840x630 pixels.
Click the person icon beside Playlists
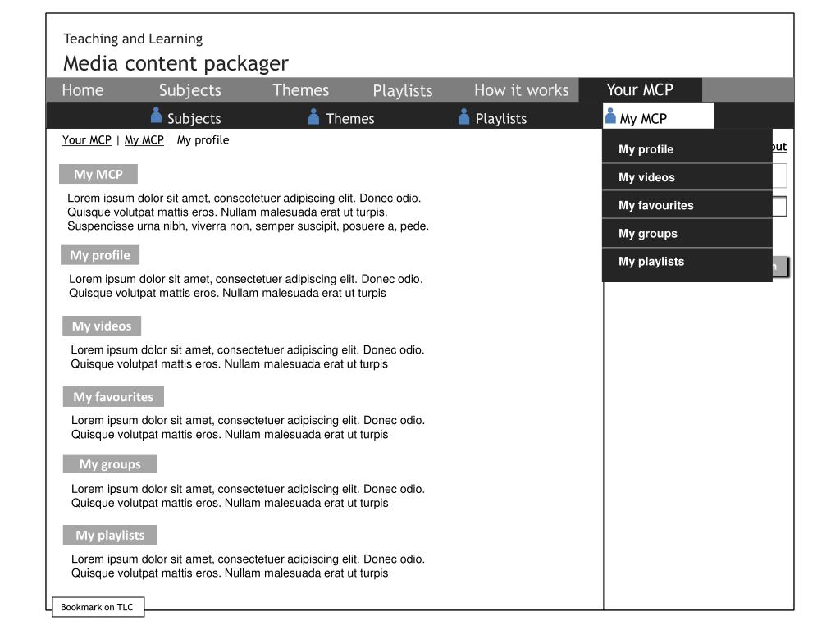(x=464, y=116)
